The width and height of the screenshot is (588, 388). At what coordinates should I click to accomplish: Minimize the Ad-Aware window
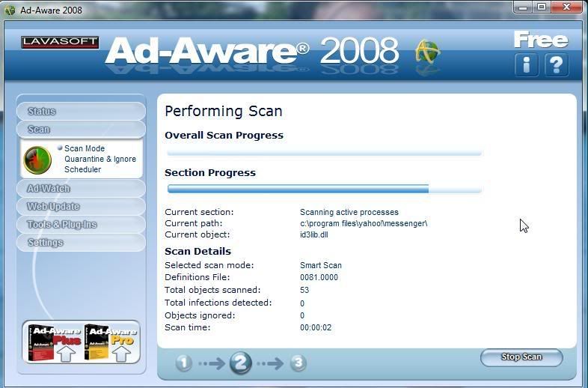tap(523, 7)
